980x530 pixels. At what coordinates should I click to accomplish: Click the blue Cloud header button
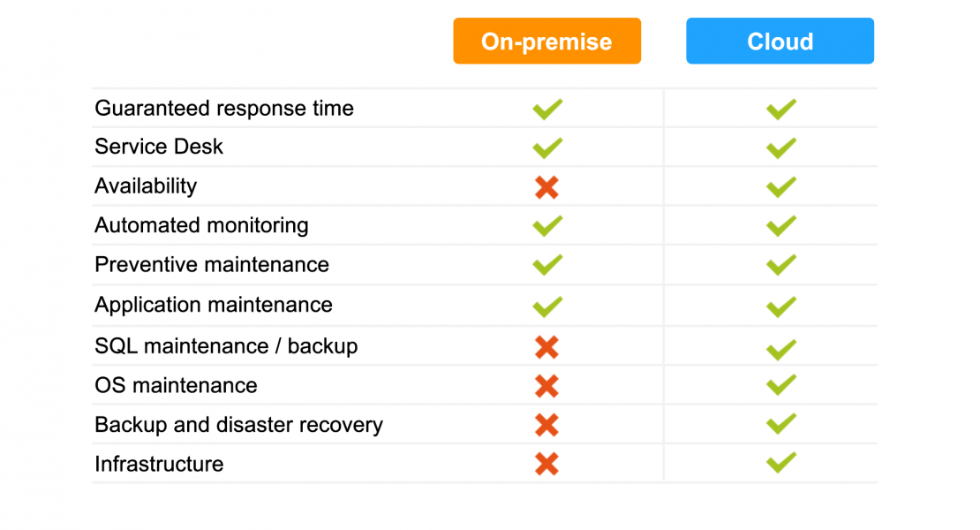pyautogui.click(x=780, y=42)
